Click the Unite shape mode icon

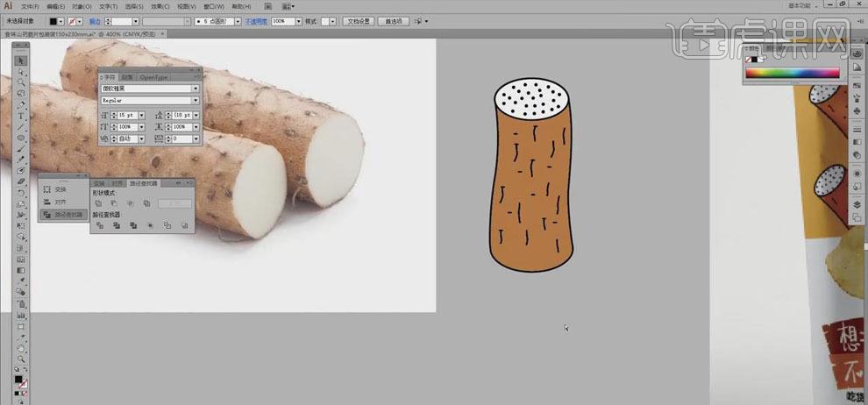click(99, 203)
